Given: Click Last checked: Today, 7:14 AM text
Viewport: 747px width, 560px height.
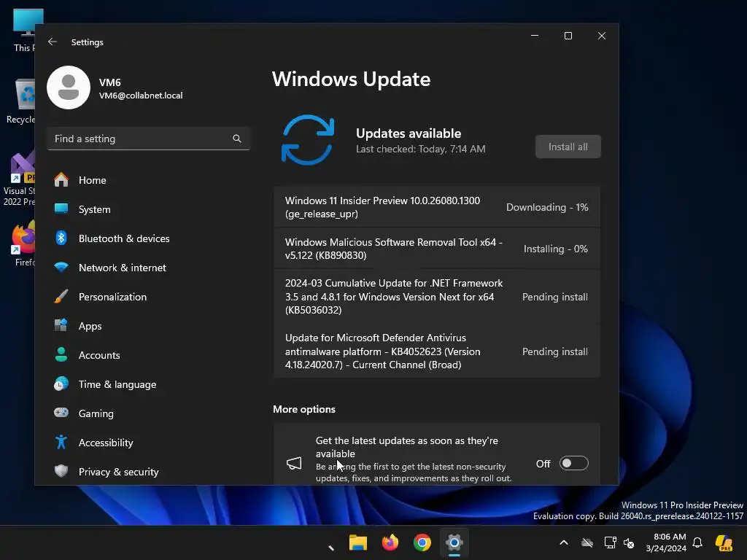Looking at the screenshot, I should click(x=421, y=149).
